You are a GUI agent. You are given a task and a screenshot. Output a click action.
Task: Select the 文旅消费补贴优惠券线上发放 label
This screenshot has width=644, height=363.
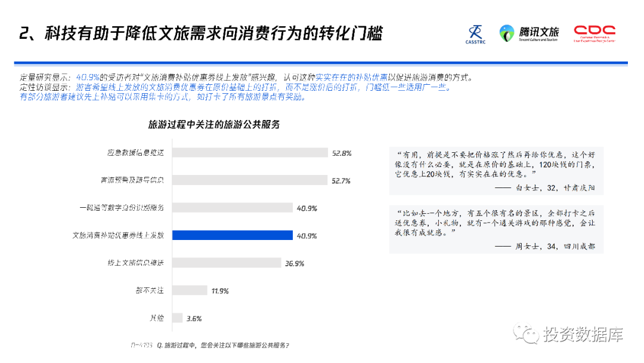point(122,235)
